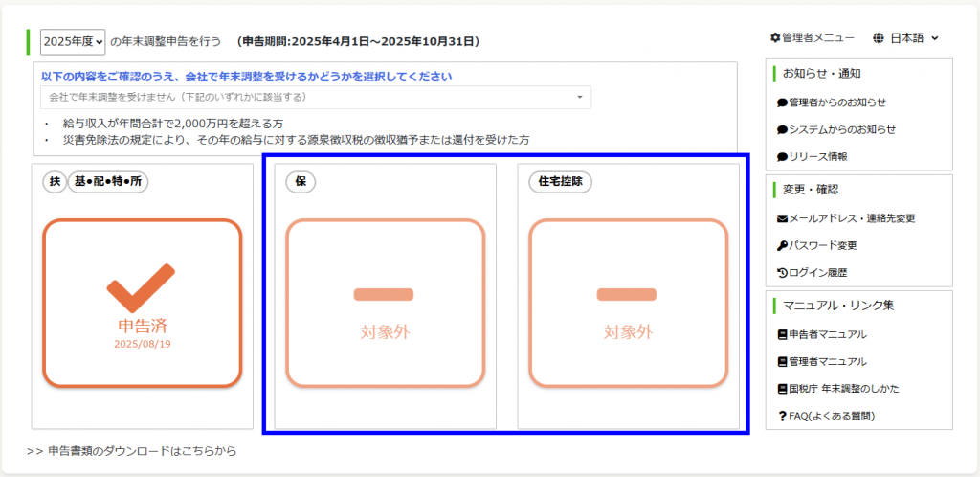This screenshot has height=477, width=980.
Task: Click the book icon for 申告者マニュアル
Action: [x=782, y=334]
